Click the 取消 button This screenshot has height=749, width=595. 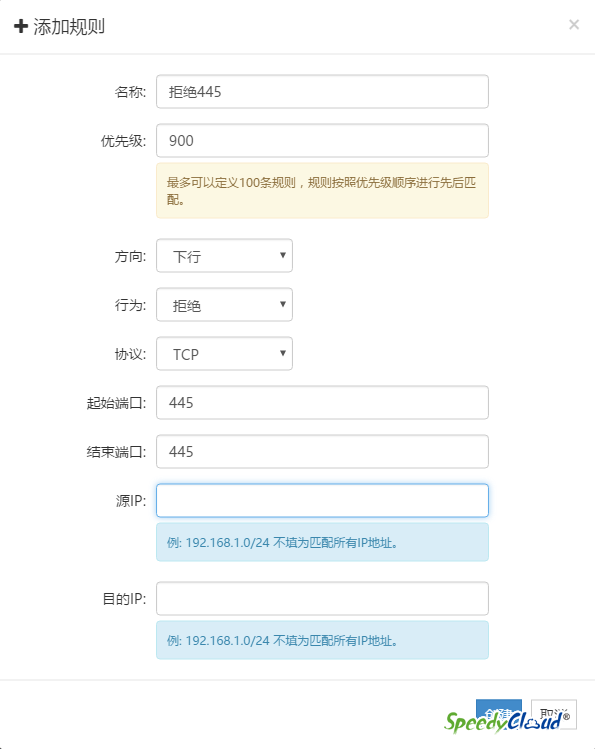[x=554, y=714]
